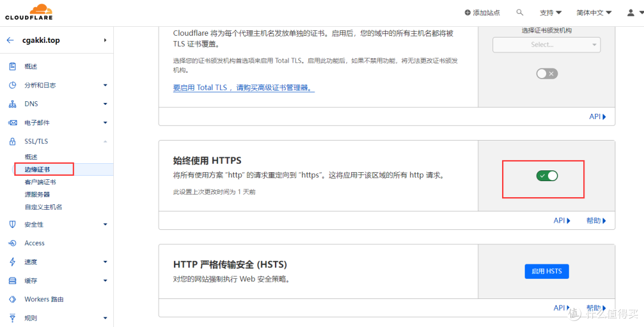The width and height of the screenshot is (644, 327).
Task: Click the 始终使用 HTTPS heading
Action: pos(208,160)
